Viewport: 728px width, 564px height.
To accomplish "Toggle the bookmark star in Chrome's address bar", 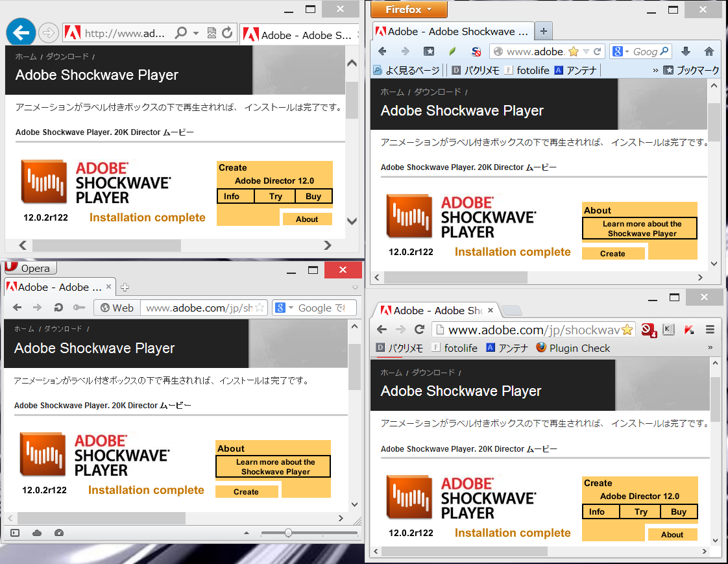I will tap(627, 330).
